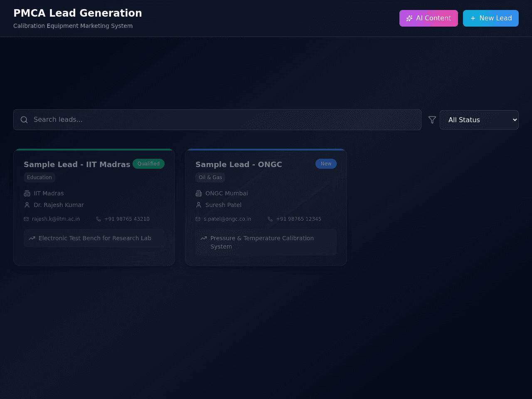Image resolution: width=532 pixels, height=399 pixels.
Task: Click the mail icon beside s.patel@ongc.co.in
Action: click(198, 219)
